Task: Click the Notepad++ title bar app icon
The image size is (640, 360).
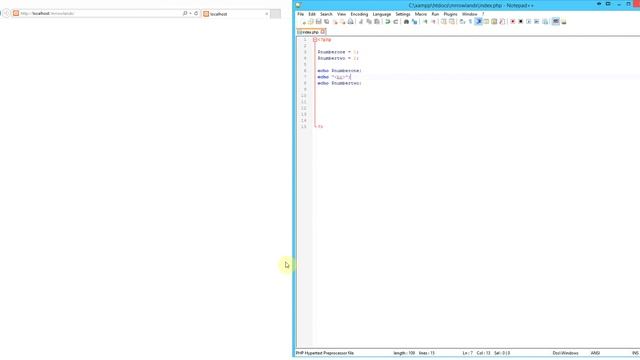Action: [298, 5]
